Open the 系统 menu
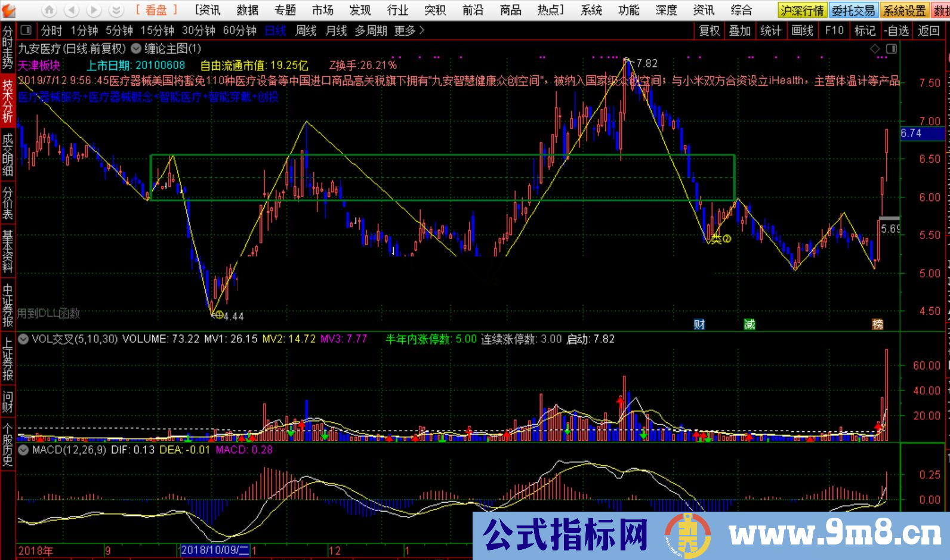This screenshot has width=950, height=560. coord(591,10)
